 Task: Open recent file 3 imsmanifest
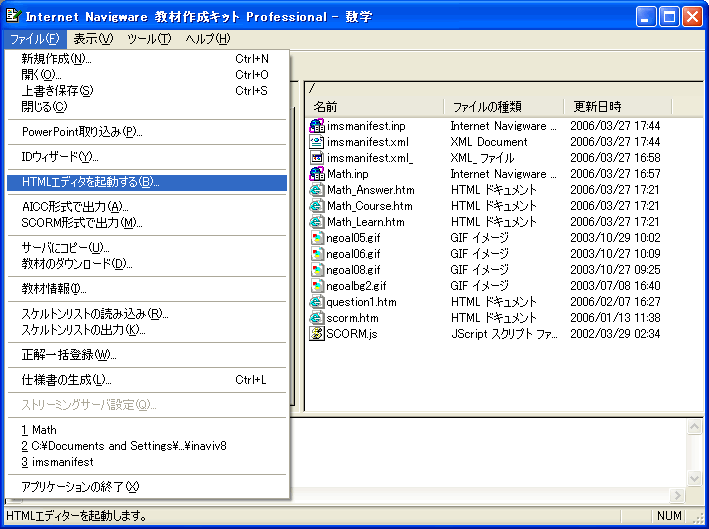(147, 462)
